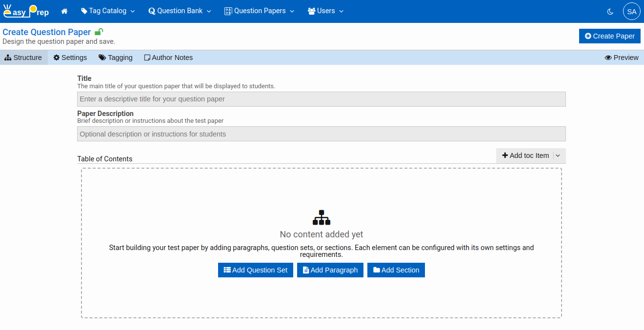Click the Add Paragraph button

pyautogui.click(x=330, y=270)
